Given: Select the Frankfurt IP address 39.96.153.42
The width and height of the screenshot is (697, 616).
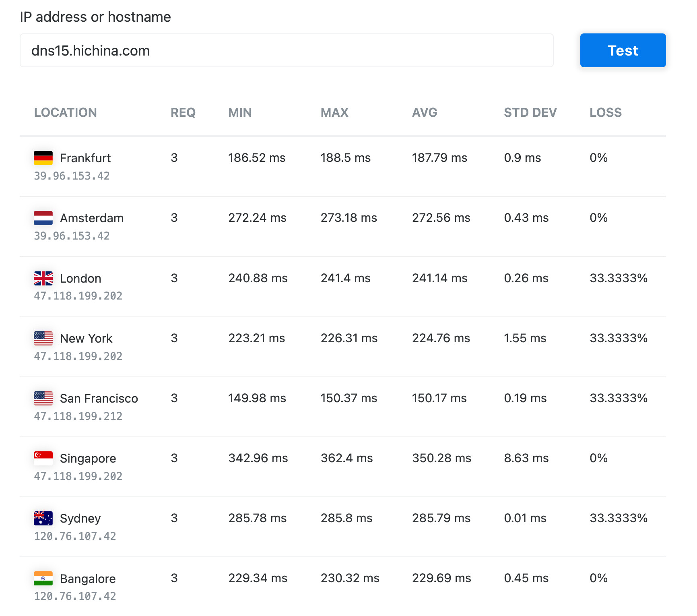Looking at the screenshot, I should pyautogui.click(x=72, y=176).
